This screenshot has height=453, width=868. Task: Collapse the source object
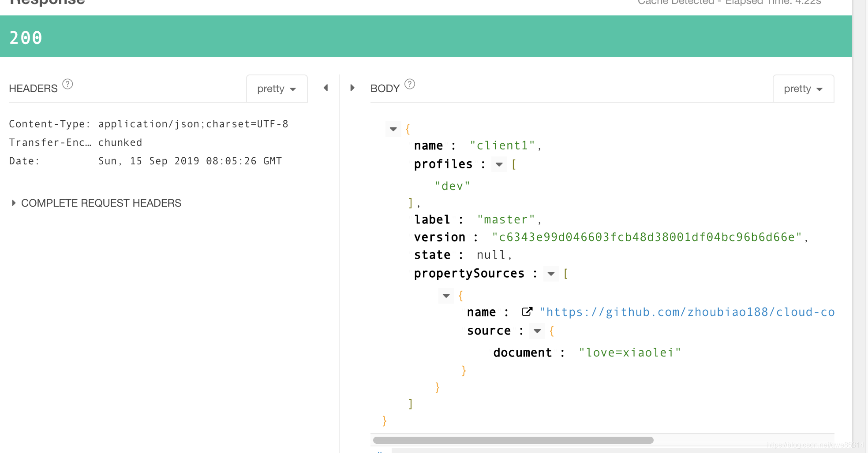coord(537,331)
